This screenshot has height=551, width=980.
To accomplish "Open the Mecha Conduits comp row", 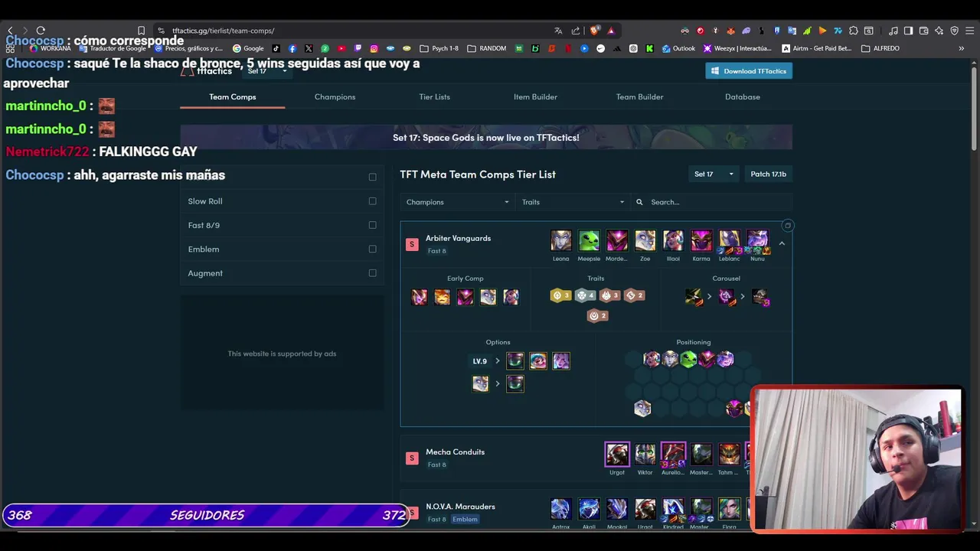I will (596, 457).
